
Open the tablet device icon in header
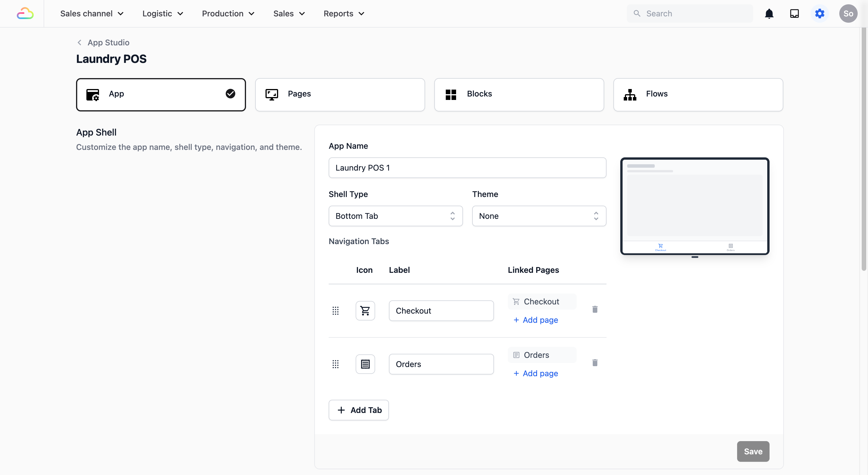[x=794, y=13]
